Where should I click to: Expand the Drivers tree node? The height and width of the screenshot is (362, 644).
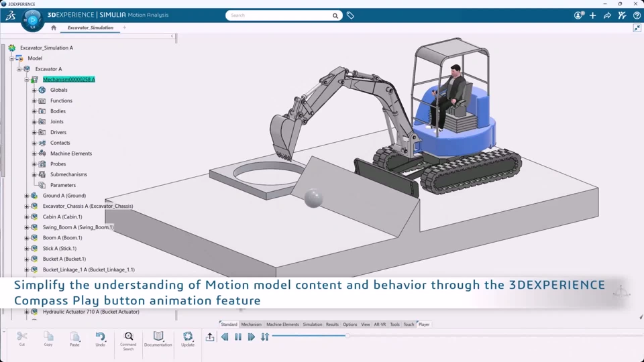pos(34,133)
